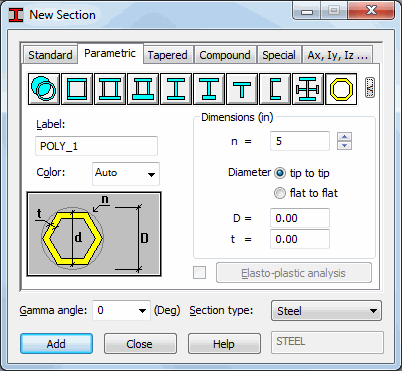Viewport: 402px width, 371px height.
Task: Expand the Gamma angle dropdown
Action: pyautogui.click(x=121, y=310)
